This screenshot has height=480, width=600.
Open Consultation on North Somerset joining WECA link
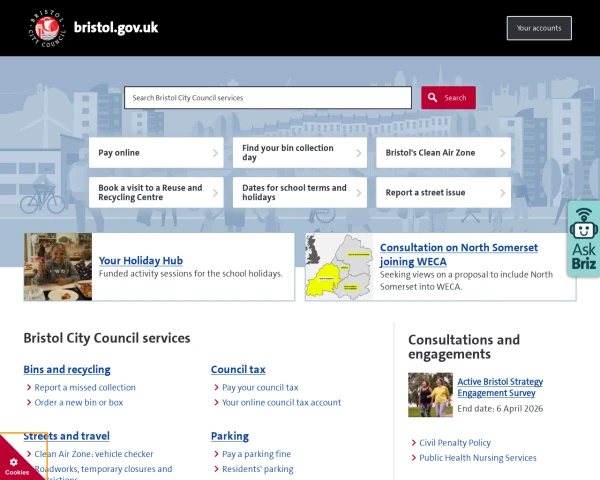tap(459, 255)
